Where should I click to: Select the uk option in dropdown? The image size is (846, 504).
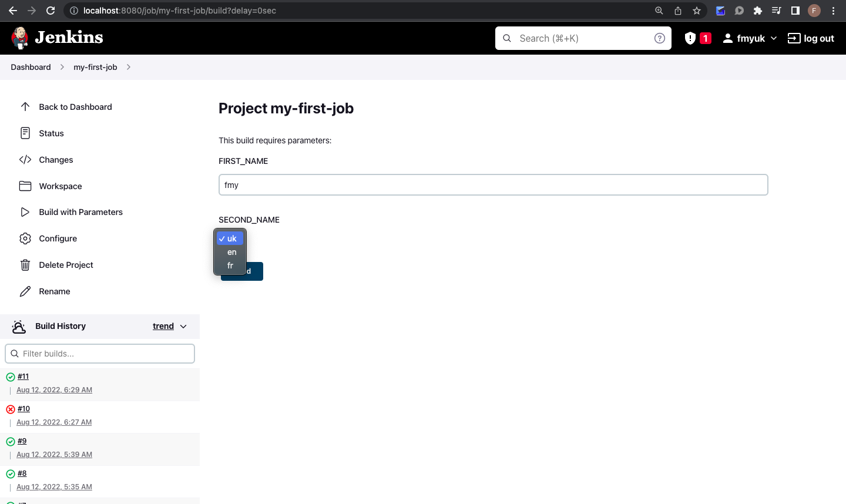tap(230, 238)
